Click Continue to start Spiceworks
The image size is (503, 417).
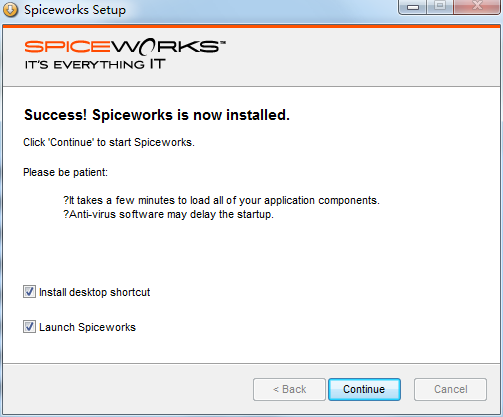pos(364,389)
